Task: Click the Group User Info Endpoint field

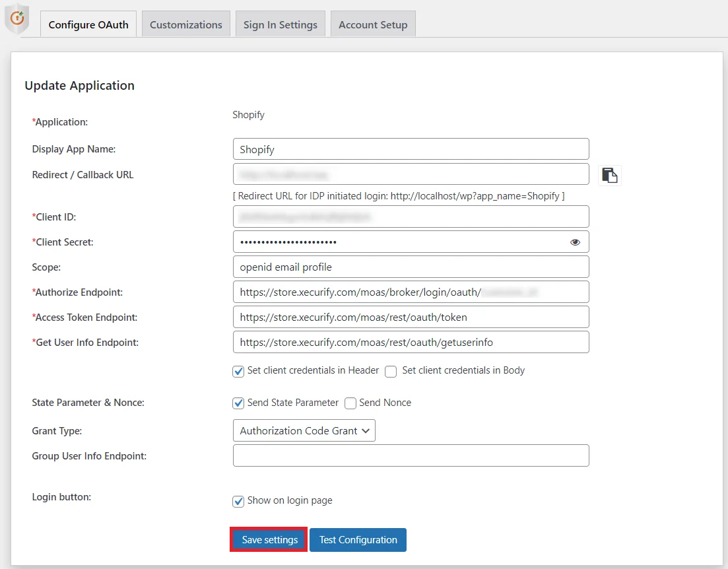Action: click(x=411, y=455)
